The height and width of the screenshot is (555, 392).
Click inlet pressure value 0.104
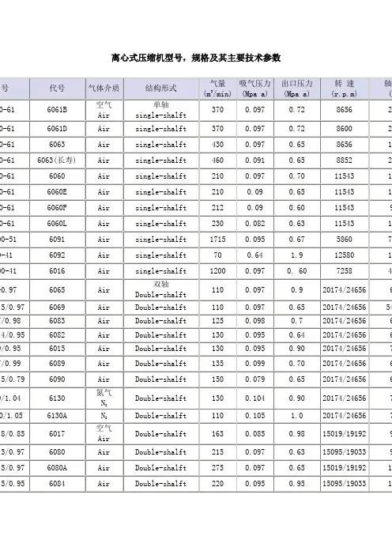click(255, 398)
